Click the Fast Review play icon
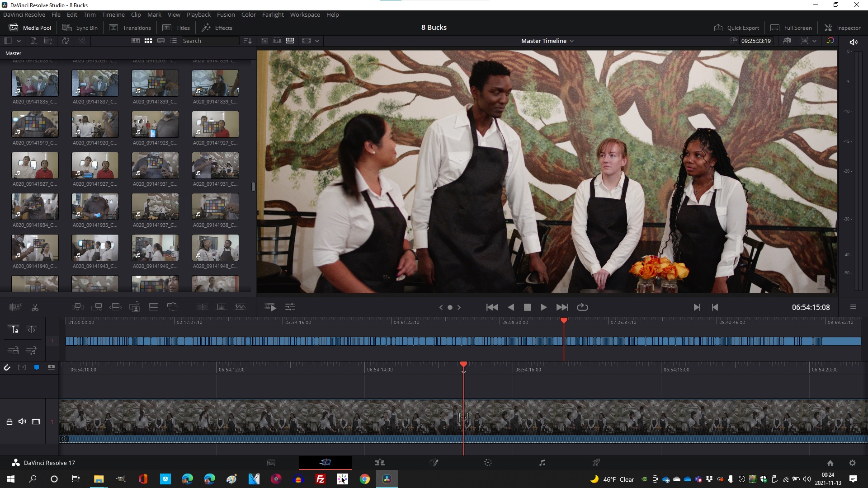Screen dimensions: 868x488 coord(270,307)
